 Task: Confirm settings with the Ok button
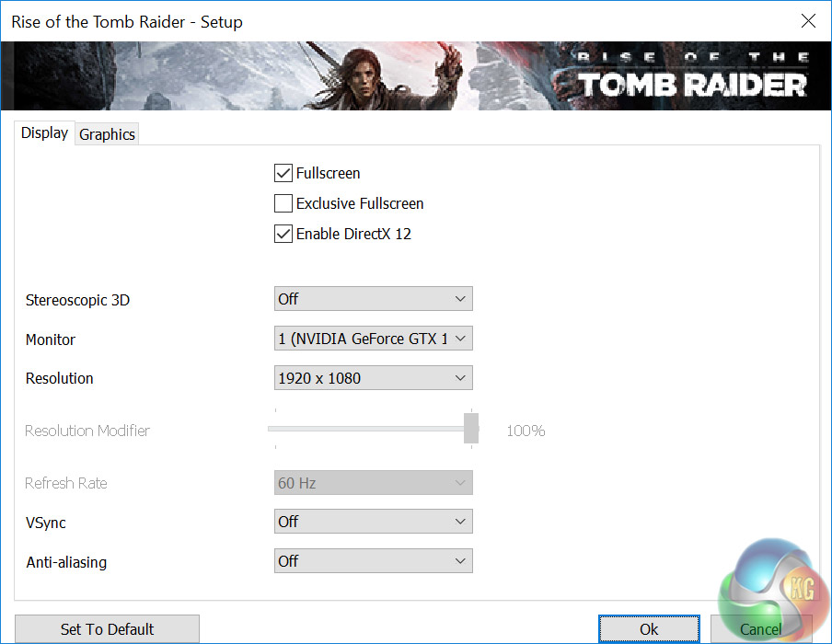pyautogui.click(x=649, y=629)
